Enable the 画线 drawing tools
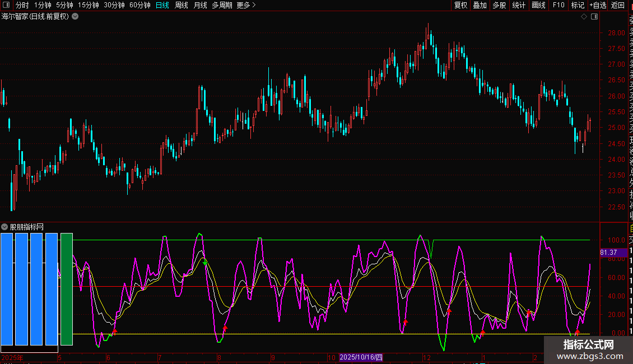Viewport: 633px width, 364px height. pos(538,5)
